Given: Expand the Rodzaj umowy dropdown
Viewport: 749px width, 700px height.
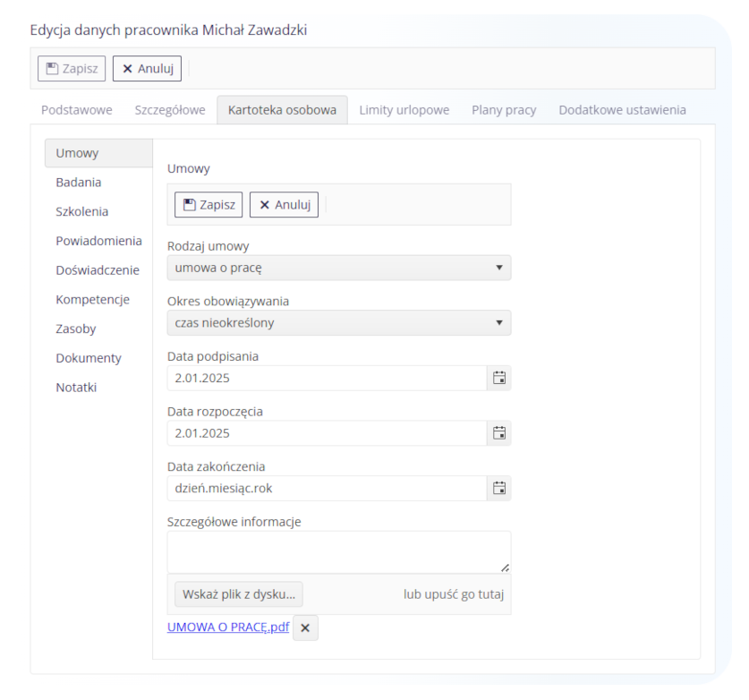Looking at the screenshot, I should tap(339, 268).
